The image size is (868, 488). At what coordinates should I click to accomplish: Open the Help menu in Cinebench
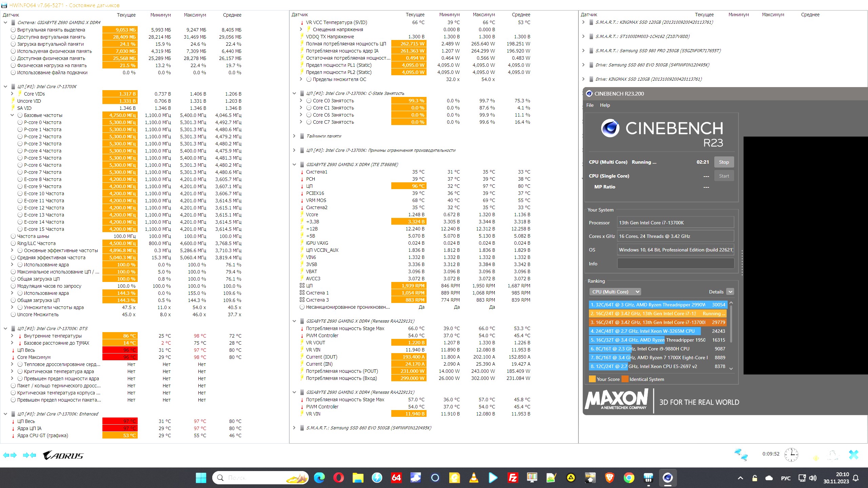605,105
